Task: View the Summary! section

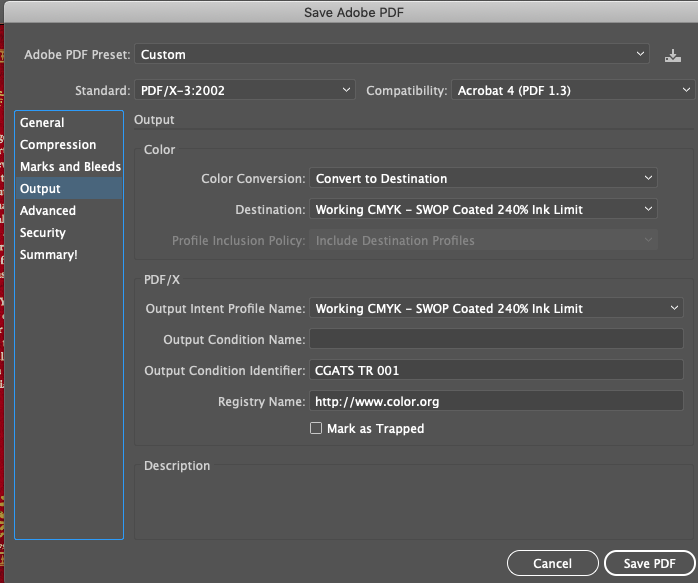Action: click(x=49, y=255)
